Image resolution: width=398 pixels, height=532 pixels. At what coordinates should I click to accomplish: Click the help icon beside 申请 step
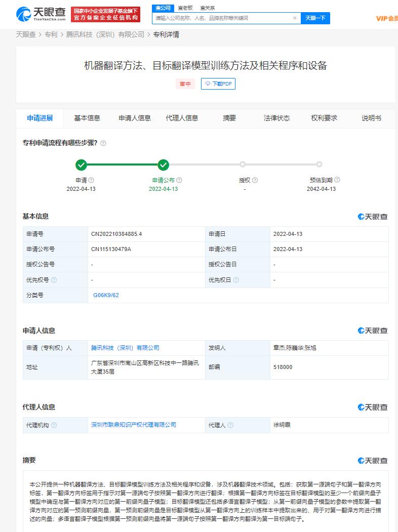click(x=91, y=180)
